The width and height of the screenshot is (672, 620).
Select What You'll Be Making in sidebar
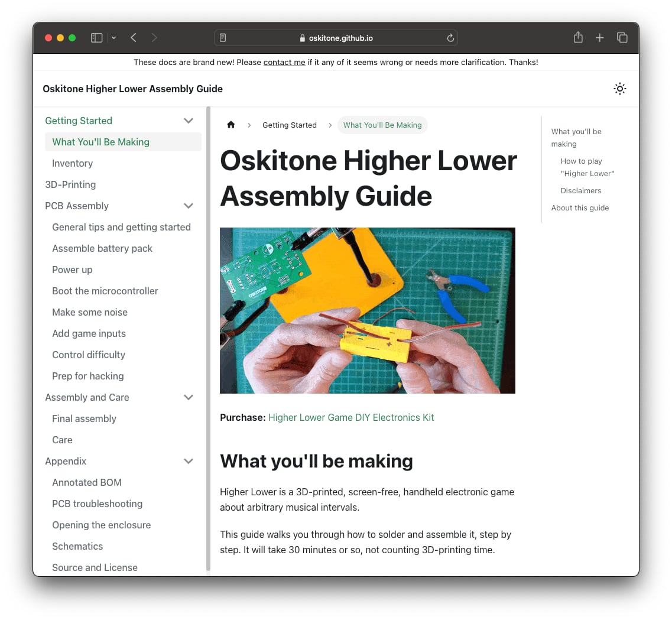(x=123, y=142)
